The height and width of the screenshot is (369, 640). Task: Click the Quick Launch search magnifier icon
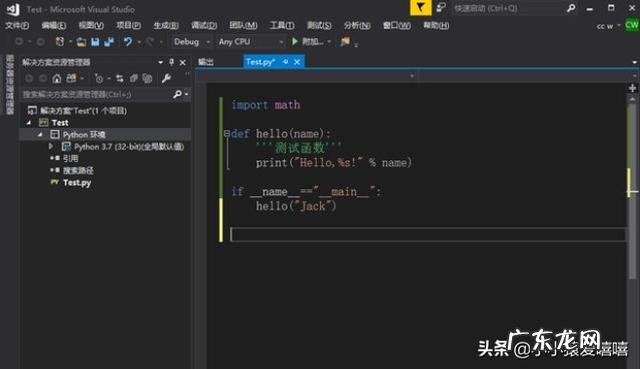(x=571, y=8)
